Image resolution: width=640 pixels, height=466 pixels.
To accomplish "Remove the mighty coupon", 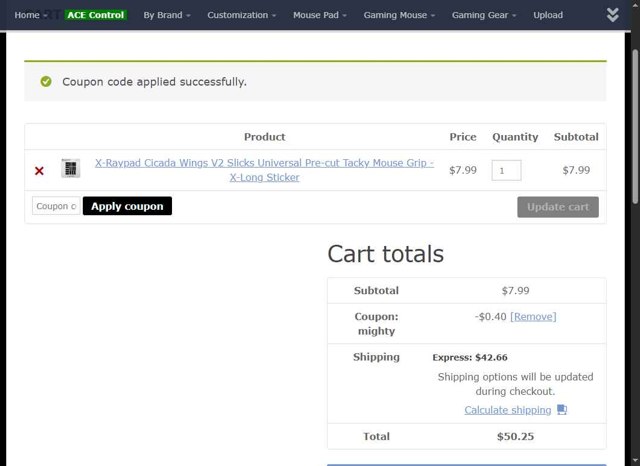I will (x=533, y=317).
